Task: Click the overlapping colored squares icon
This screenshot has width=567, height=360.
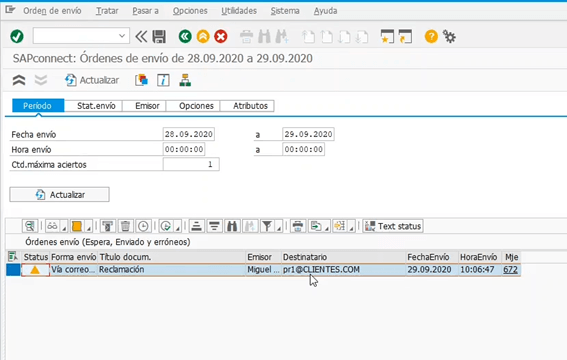Action: coord(141,80)
